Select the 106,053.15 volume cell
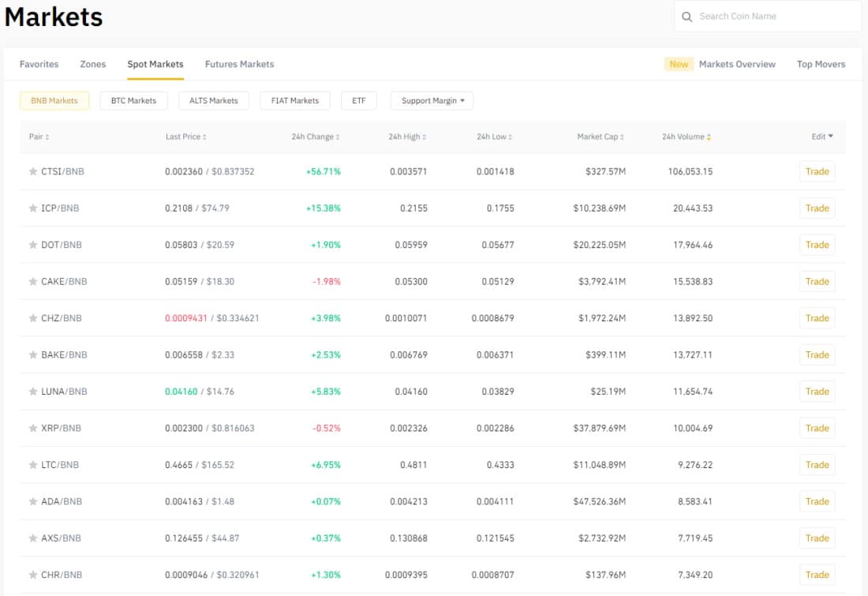 [690, 172]
